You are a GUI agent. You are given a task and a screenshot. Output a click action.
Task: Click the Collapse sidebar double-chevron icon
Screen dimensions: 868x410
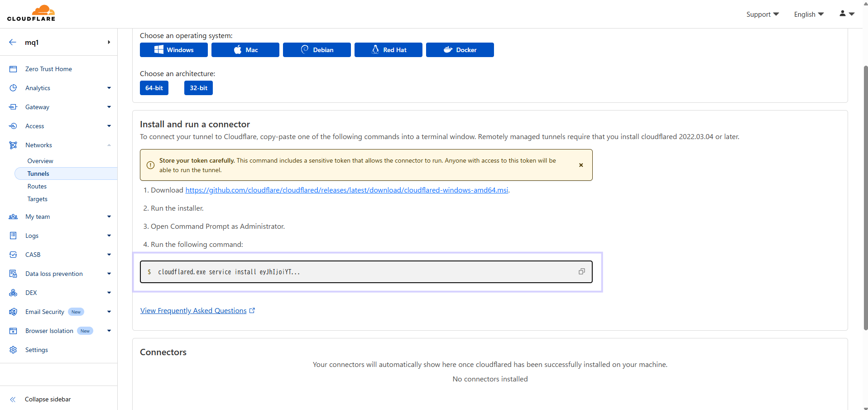[x=13, y=399]
